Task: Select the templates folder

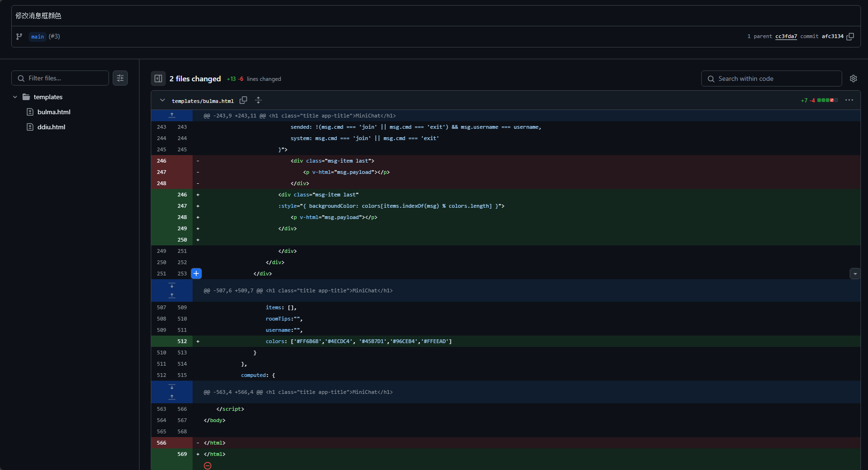Action: (x=48, y=97)
